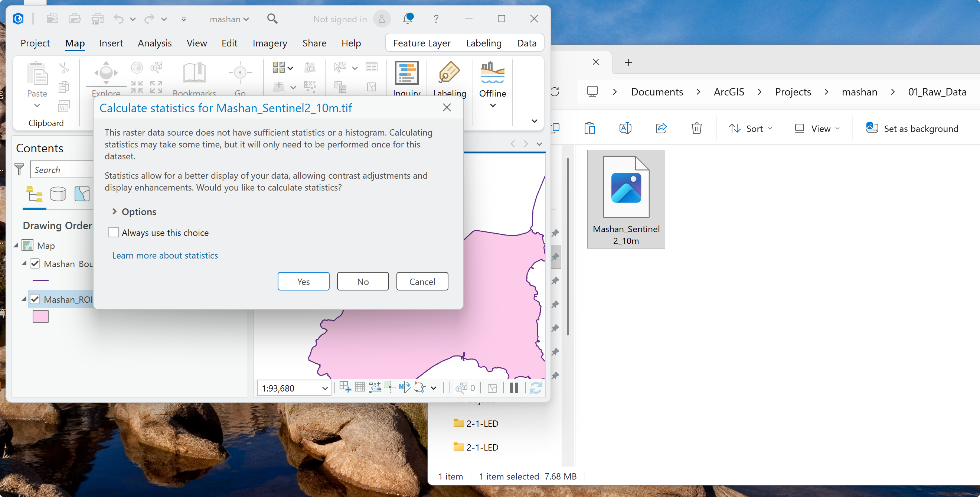Screen dimensions: 980x497
Task: Switch to List By Data Source view
Action: coord(58,194)
